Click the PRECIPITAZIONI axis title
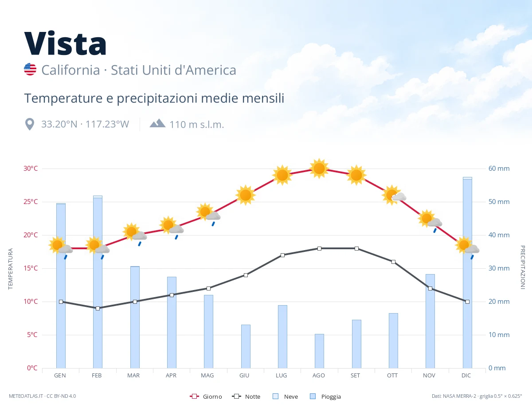This screenshot has width=532, height=408. point(522,267)
